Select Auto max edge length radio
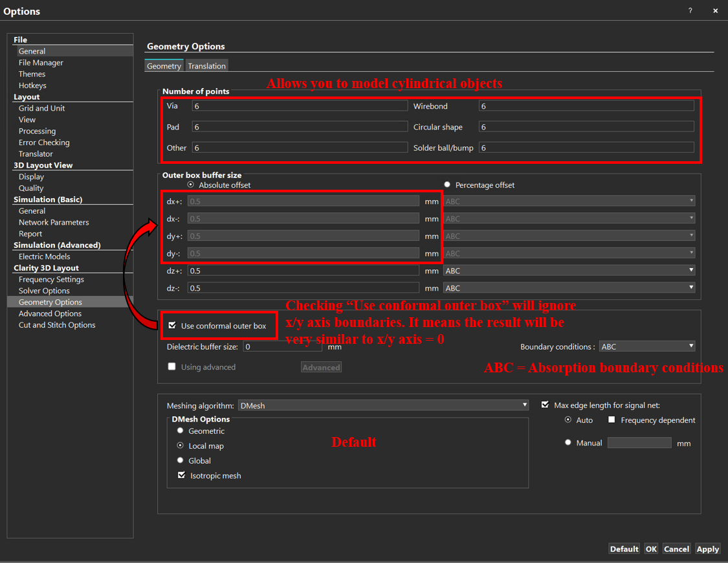The height and width of the screenshot is (564, 728). (568, 420)
